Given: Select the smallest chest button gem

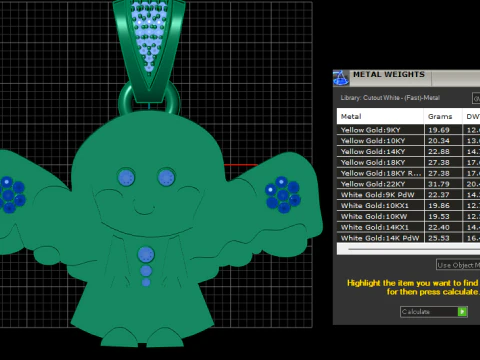Looking at the screenshot, I should coord(146,282).
